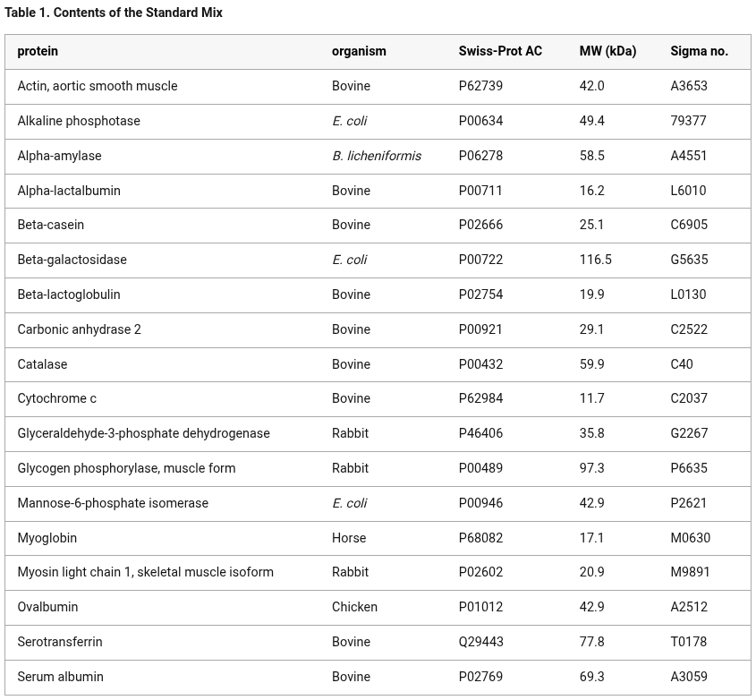Select the Horse organism cell
The height and width of the screenshot is (700, 756).
click(x=349, y=538)
